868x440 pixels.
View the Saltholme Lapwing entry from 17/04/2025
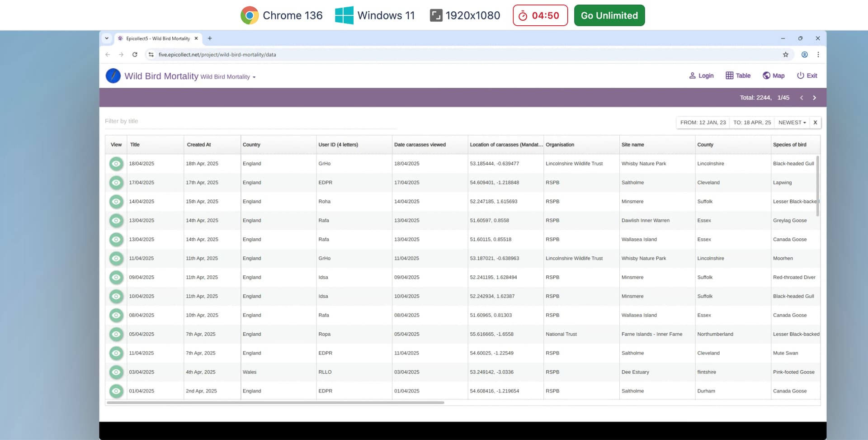click(x=116, y=183)
